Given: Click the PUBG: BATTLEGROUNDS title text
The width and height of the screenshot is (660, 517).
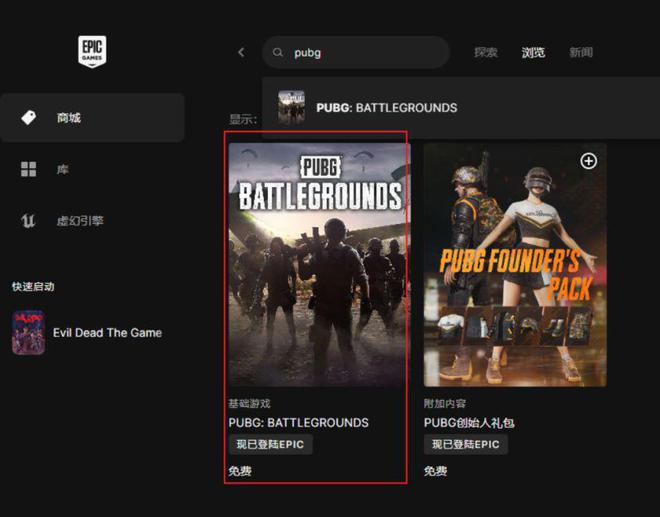Looking at the screenshot, I should (x=298, y=422).
